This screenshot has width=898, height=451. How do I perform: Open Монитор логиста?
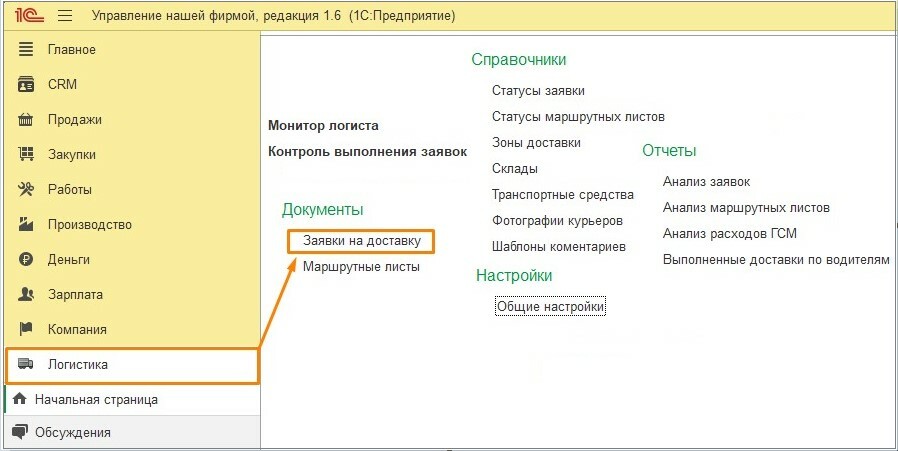(x=323, y=126)
